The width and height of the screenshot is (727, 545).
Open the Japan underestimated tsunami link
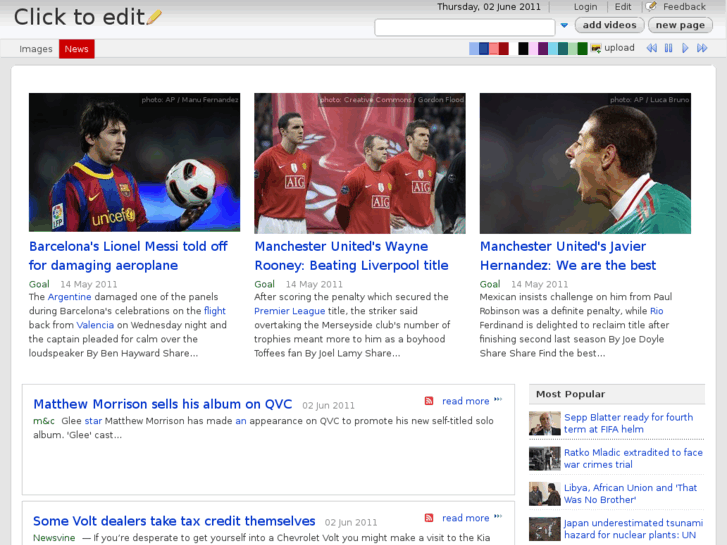pyautogui.click(x=633, y=529)
